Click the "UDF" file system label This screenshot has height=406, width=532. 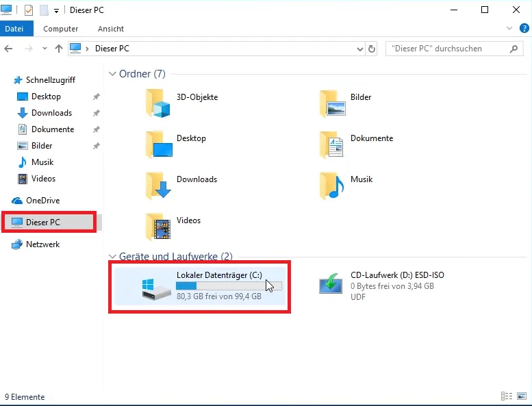tap(358, 297)
